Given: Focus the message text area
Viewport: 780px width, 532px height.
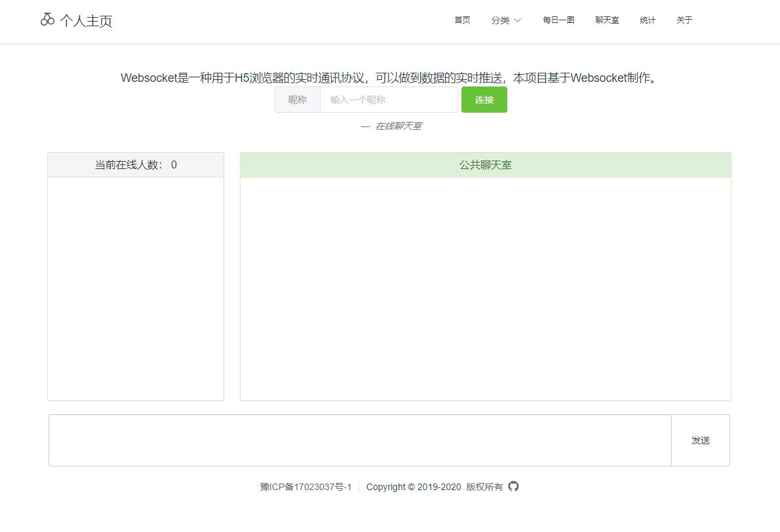Looking at the screenshot, I should tap(360, 440).
